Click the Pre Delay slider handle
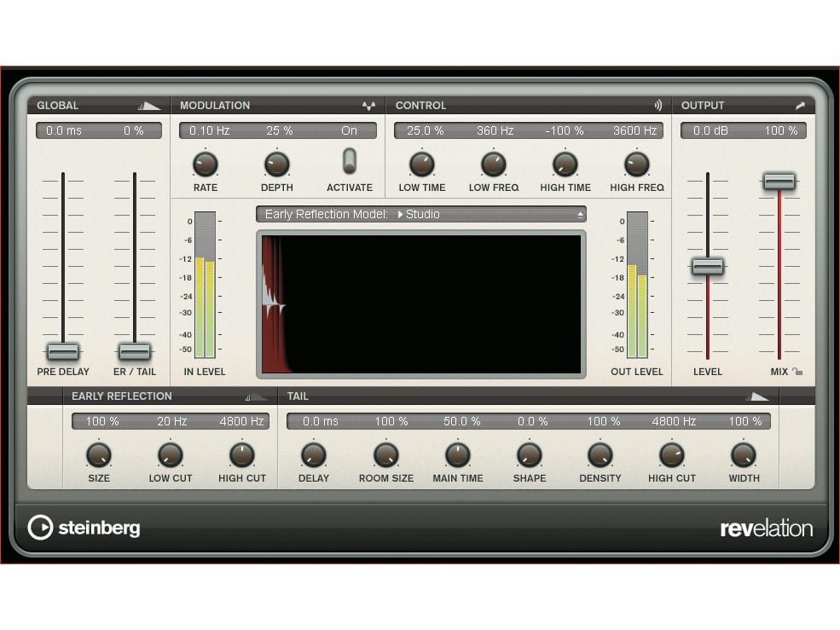This screenshot has width=840, height=630. point(63,351)
